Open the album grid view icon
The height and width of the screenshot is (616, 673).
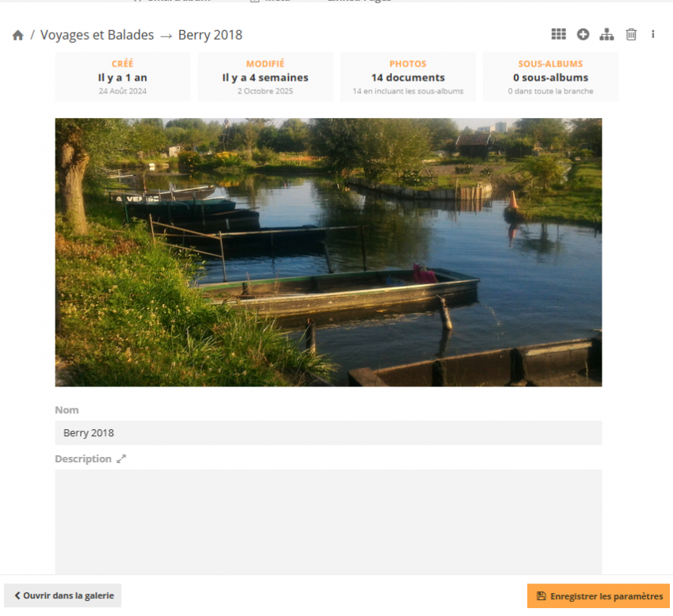pyautogui.click(x=558, y=34)
